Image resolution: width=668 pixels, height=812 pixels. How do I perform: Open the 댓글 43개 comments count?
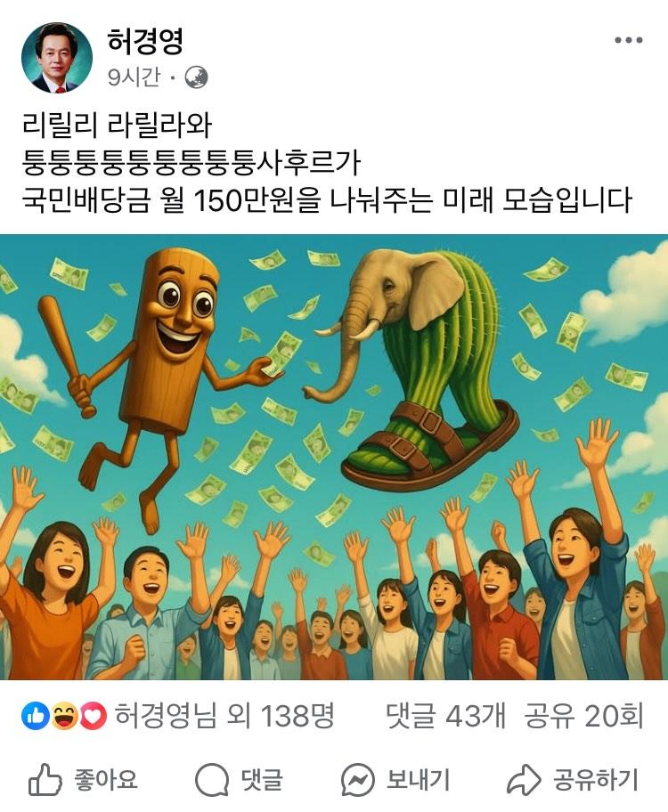click(445, 716)
